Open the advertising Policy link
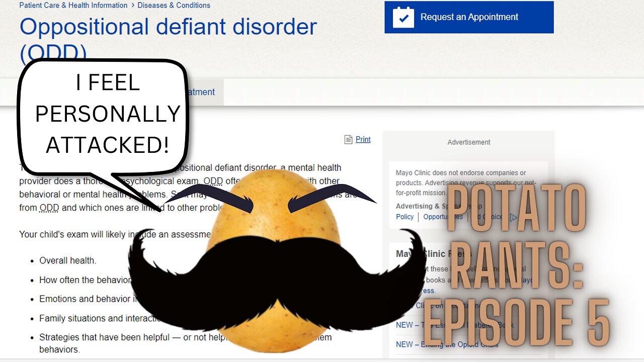Viewport: 644px width, 362px height. [405, 217]
